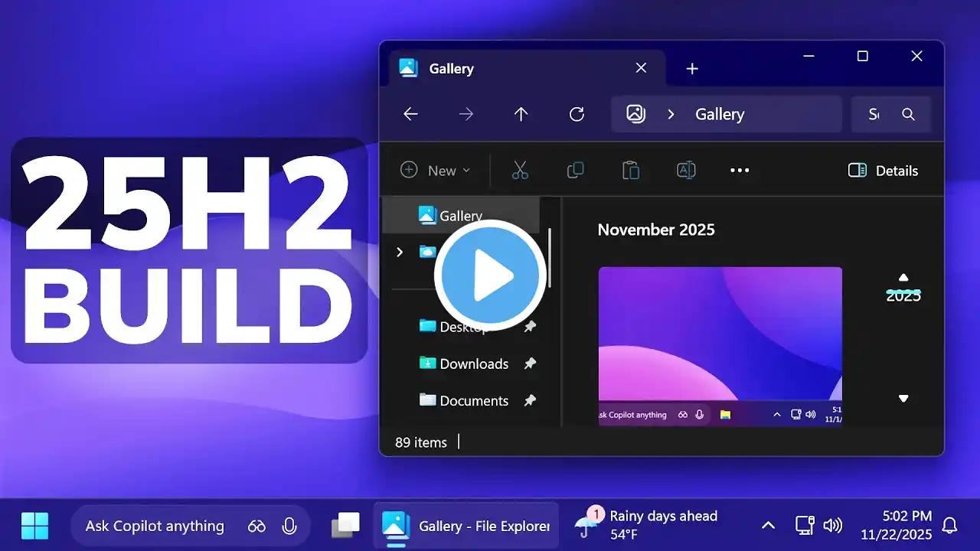Viewport: 980px width, 551px height.
Task: Paste from clipboard in File Explorer
Action: [x=631, y=170]
